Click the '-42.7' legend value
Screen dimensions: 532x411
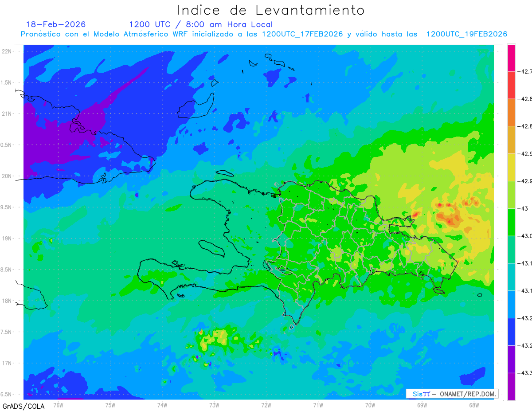pos(525,71)
